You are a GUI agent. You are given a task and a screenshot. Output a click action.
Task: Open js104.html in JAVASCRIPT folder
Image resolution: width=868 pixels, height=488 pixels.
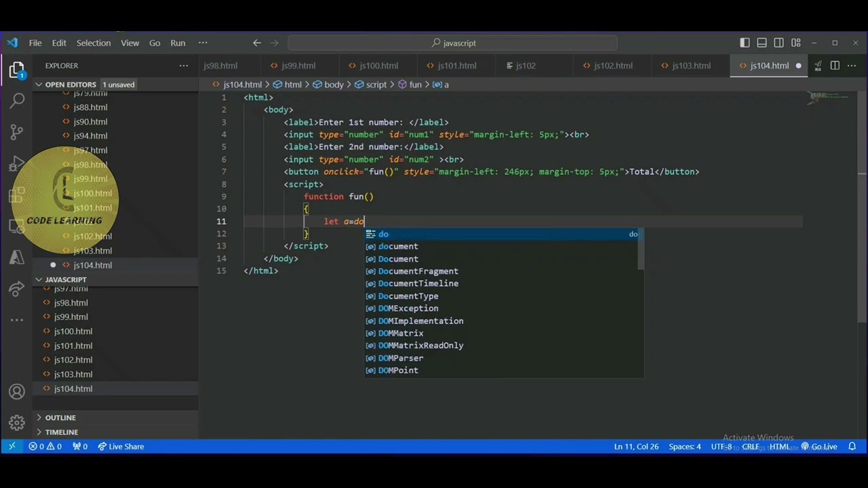[x=73, y=388]
